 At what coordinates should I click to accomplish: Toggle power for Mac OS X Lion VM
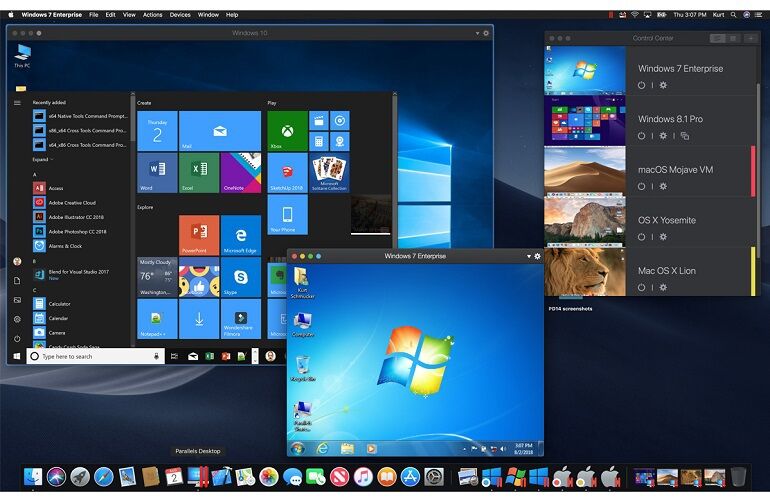click(641, 287)
